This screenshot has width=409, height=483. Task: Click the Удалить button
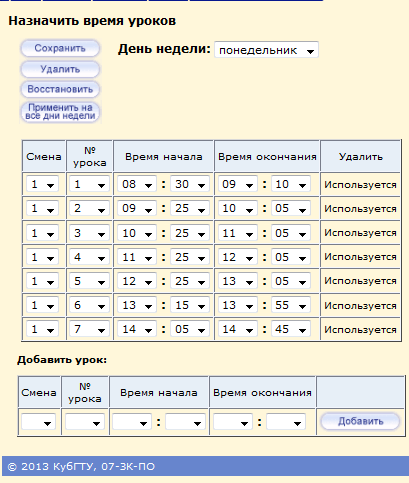[x=60, y=69]
